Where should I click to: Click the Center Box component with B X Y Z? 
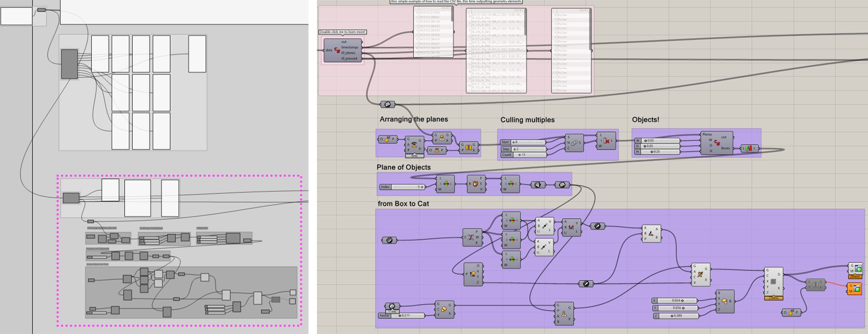[726, 301]
